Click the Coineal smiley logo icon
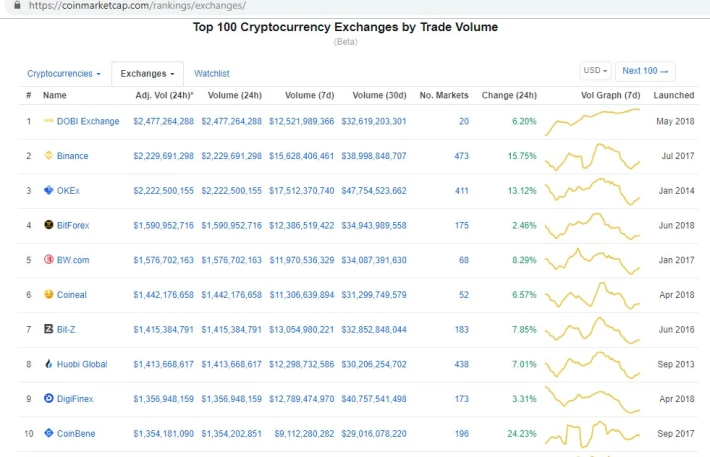The height and width of the screenshot is (457, 710). click(48, 294)
